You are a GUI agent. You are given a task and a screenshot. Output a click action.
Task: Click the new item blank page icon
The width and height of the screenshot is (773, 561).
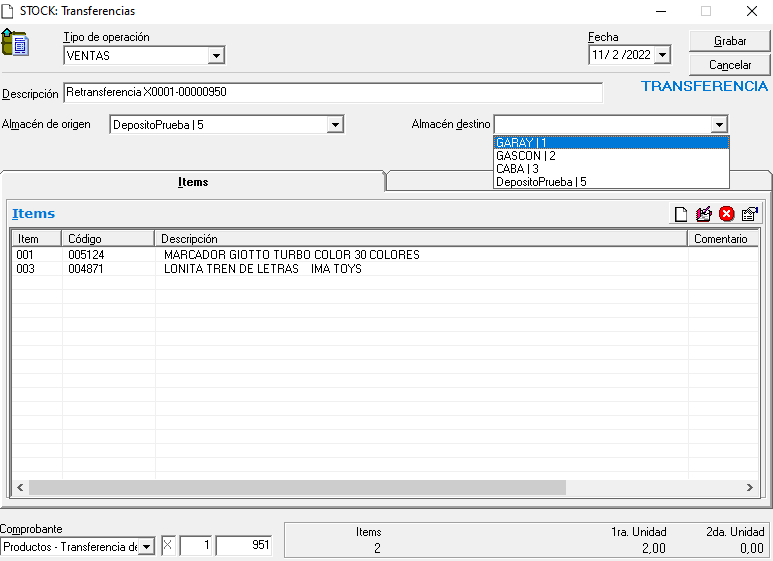pyautogui.click(x=681, y=214)
